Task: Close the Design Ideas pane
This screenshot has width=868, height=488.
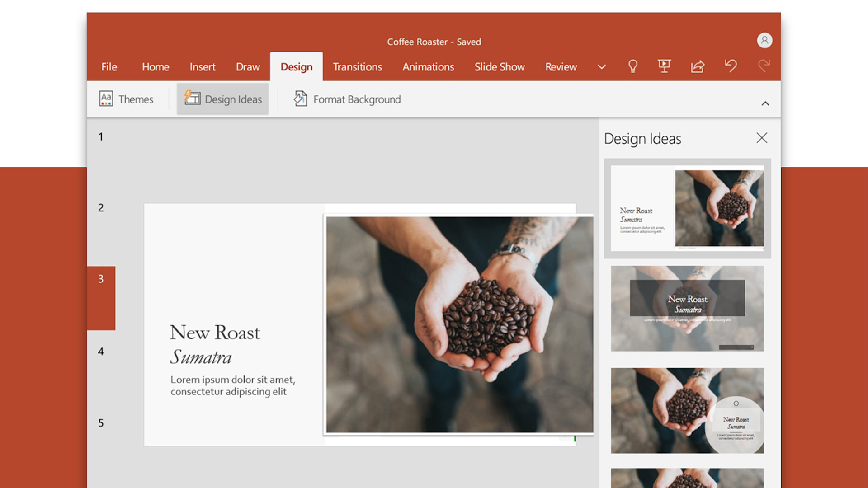Action: coord(762,138)
